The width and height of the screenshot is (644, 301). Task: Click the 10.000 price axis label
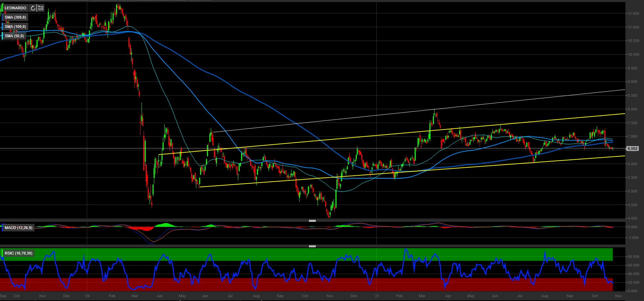[x=633, y=54]
